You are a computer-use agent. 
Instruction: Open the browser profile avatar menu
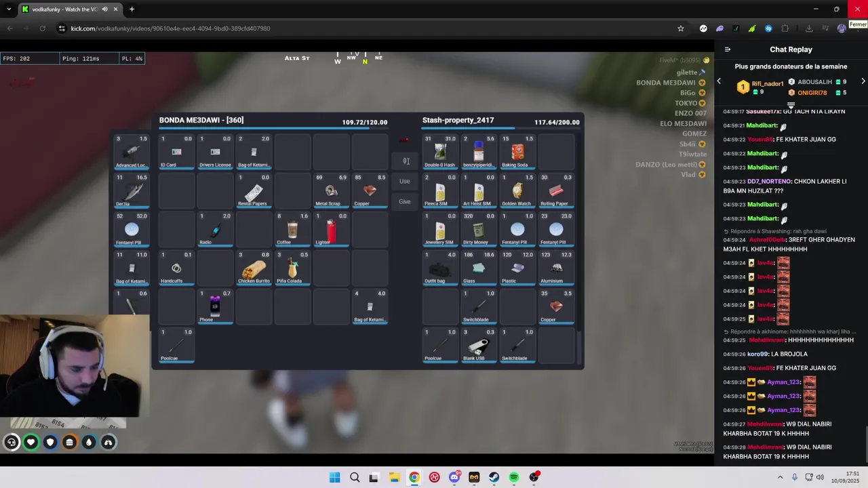pyautogui.click(x=842, y=28)
